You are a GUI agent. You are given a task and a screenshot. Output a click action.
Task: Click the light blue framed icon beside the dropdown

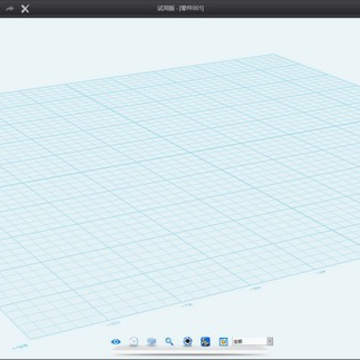223,341
